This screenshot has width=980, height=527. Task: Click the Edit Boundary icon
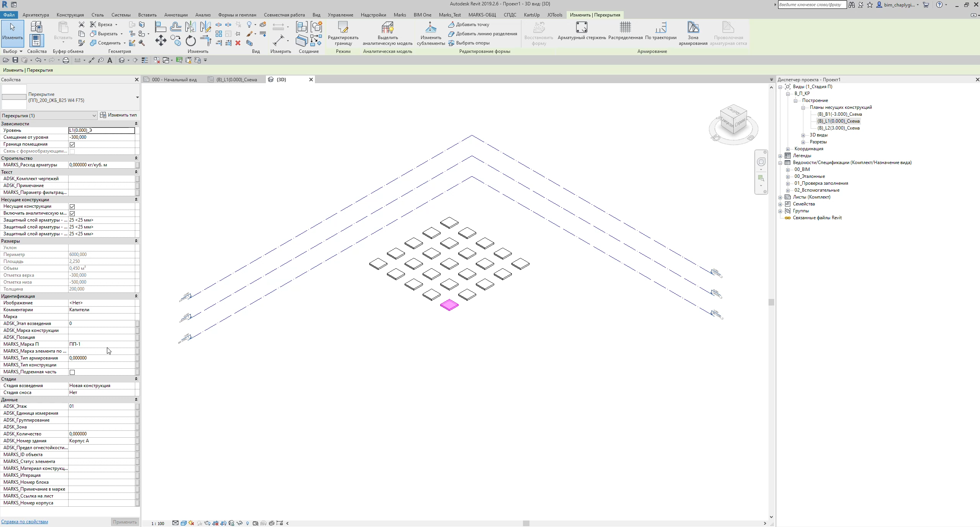[x=343, y=27]
